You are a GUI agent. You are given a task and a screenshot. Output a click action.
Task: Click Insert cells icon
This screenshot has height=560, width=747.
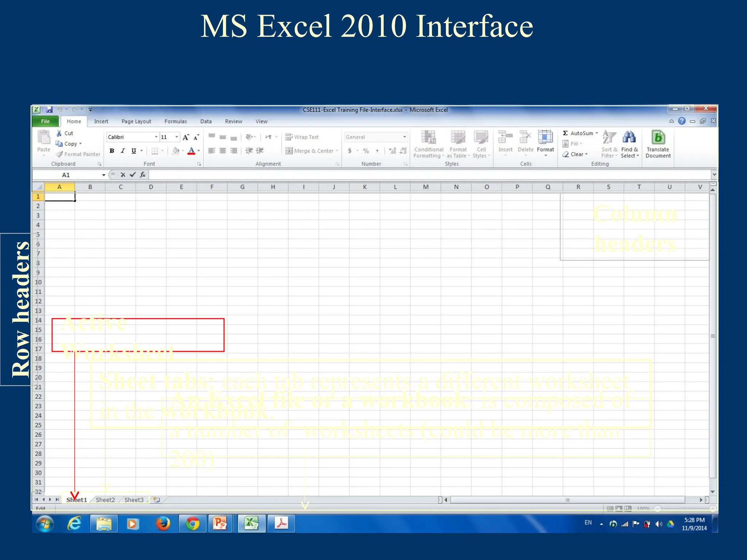coord(505,137)
